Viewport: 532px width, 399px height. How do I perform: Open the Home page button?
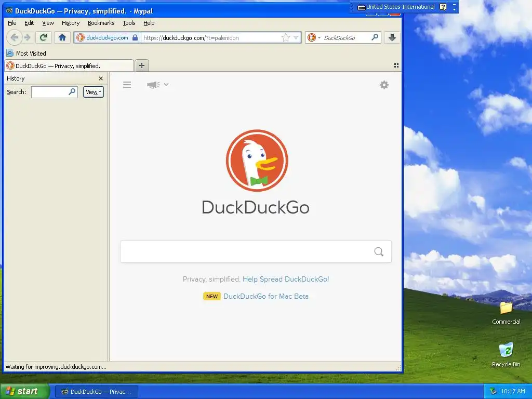point(62,37)
